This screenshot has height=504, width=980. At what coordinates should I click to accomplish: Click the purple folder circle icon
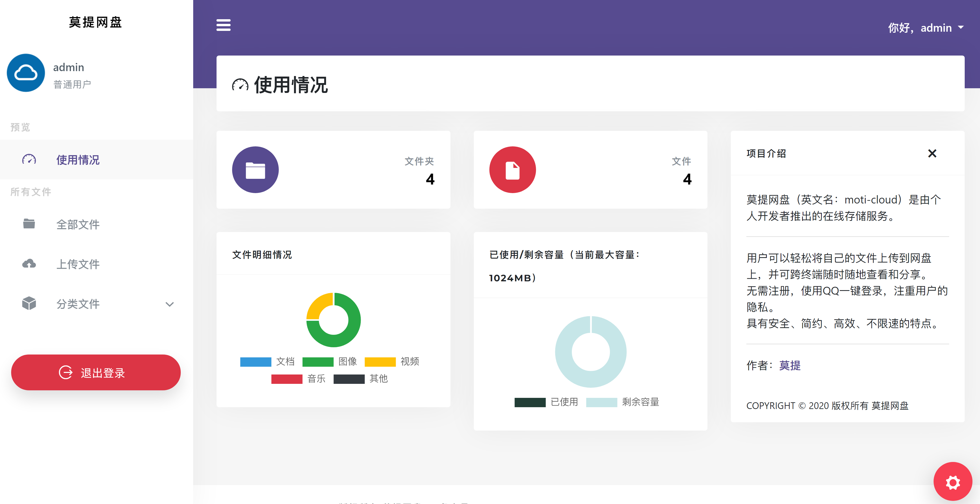[x=255, y=170]
